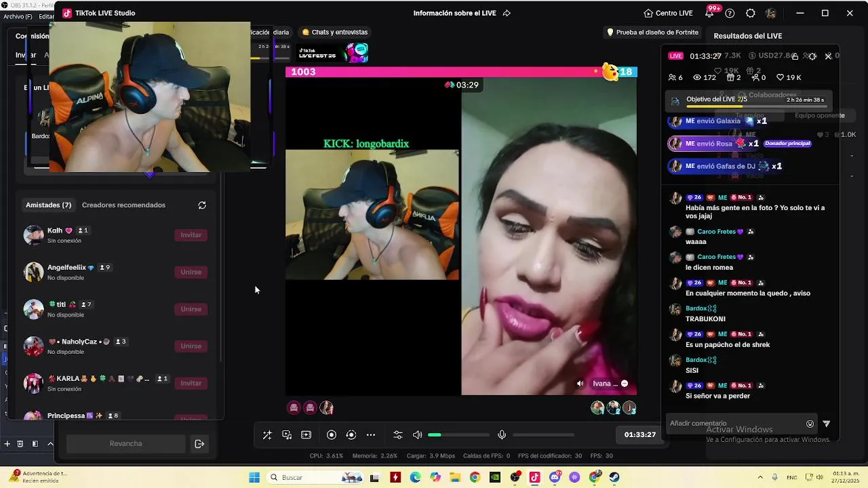Screen dimensions: 868x488
Task: Click the Donador principal badge
Action: pyautogui.click(x=787, y=144)
